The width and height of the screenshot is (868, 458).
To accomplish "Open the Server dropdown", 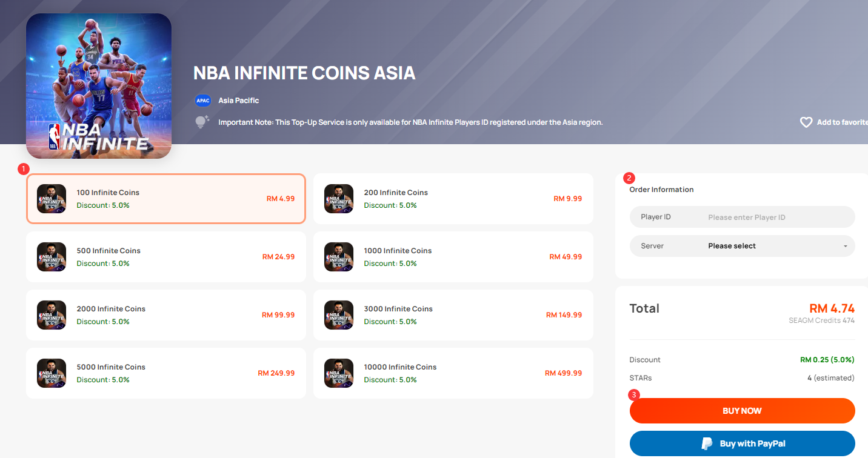I will click(743, 246).
